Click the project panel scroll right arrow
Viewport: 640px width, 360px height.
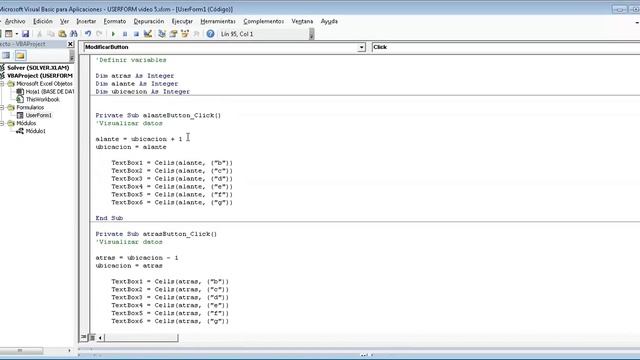tap(69, 351)
